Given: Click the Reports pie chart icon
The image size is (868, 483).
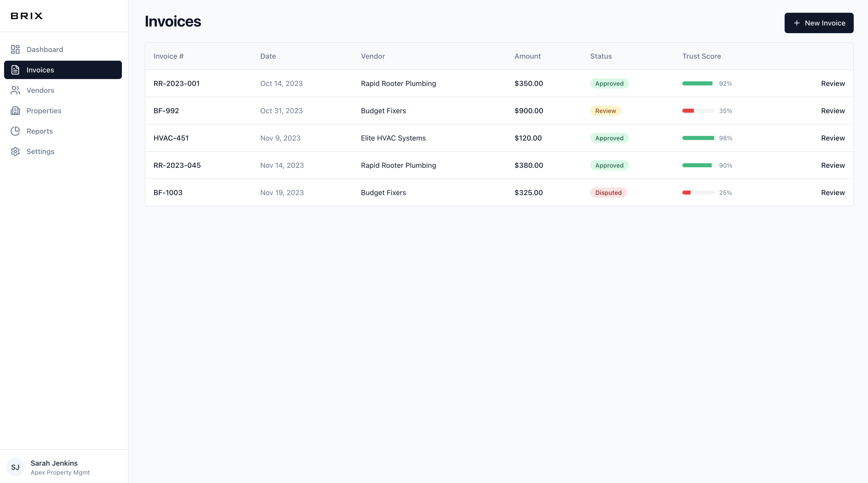Looking at the screenshot, I should pyautogui.click(x=15, y=131).
